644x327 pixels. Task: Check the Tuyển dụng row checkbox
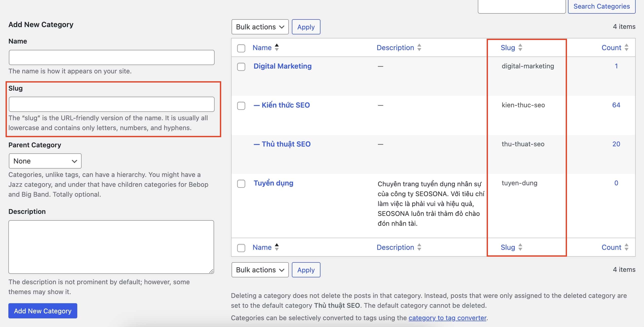click(x=241, y=183)
